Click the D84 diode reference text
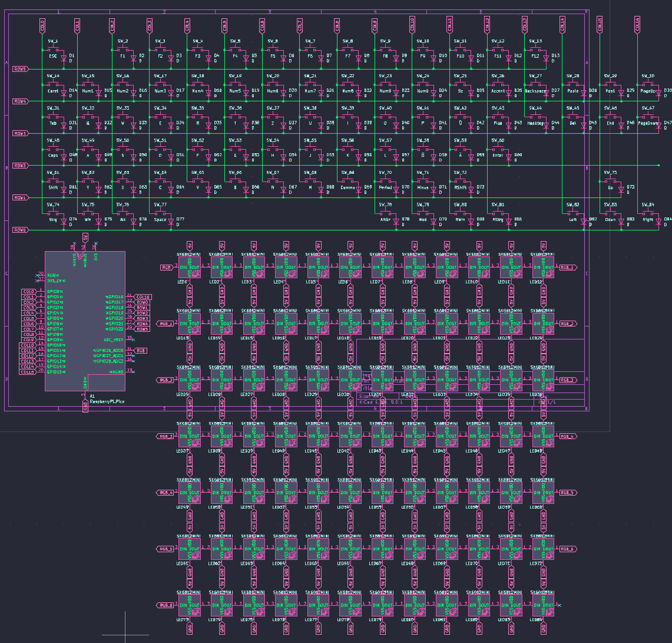Viewport: 672px width, 643px height. tap(668, 219)
